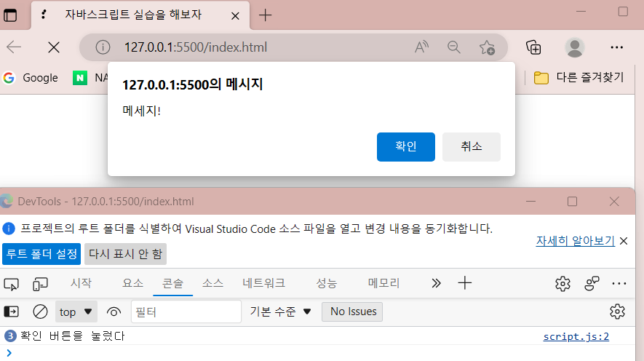Clear the console

coord(40,312)
